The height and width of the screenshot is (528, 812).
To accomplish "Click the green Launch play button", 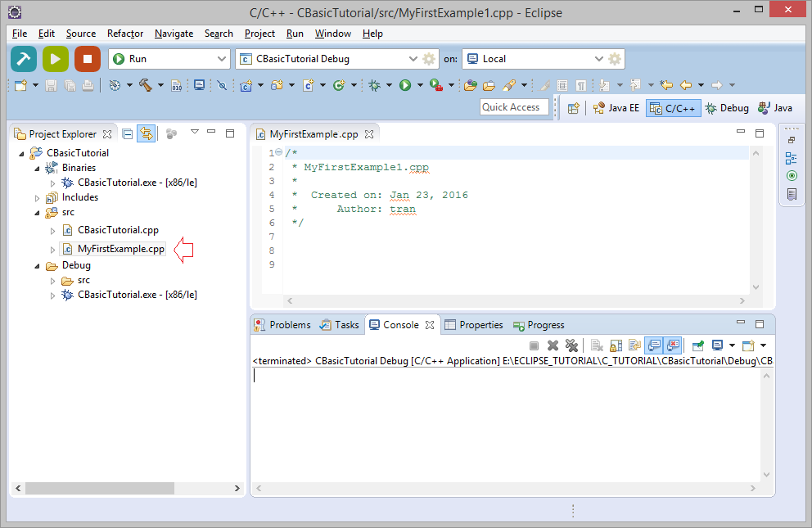I will click(x=56, y=59).
